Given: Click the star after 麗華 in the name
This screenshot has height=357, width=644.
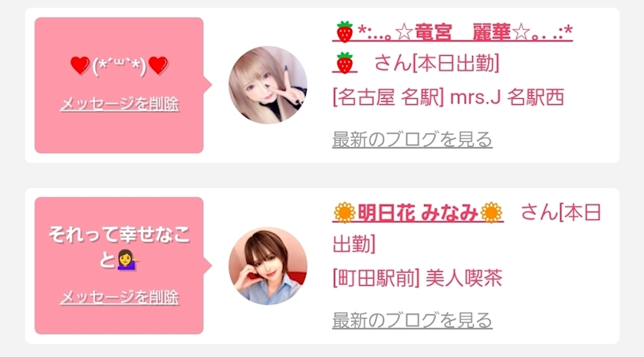Looking at the screenshot, I should 521,31.
